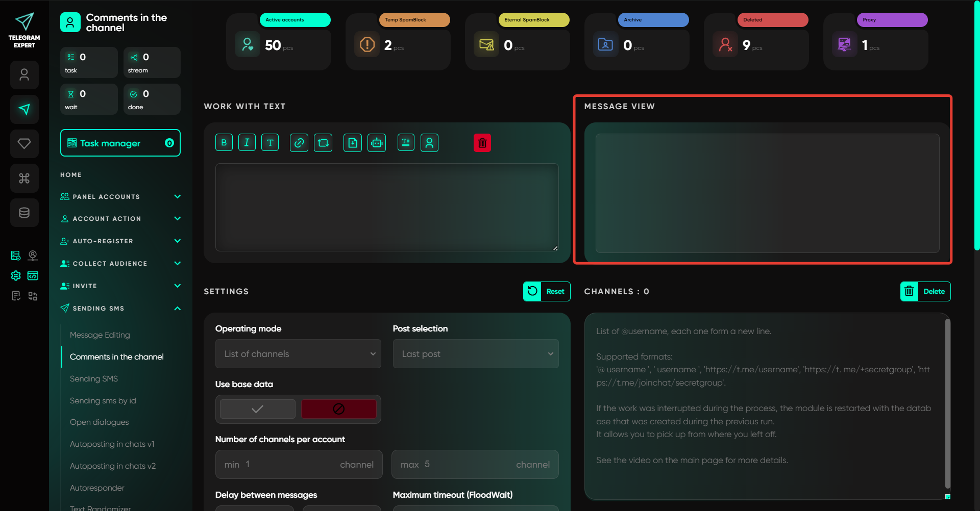Enable Use base data with the checkmark
Screen dimensions: 980x511
[x=258, y=409]
